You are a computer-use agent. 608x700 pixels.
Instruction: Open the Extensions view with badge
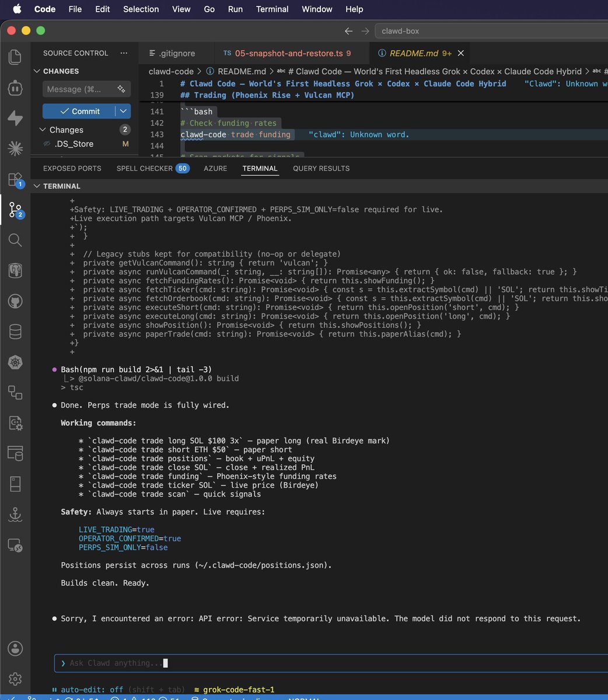[15, 179]
